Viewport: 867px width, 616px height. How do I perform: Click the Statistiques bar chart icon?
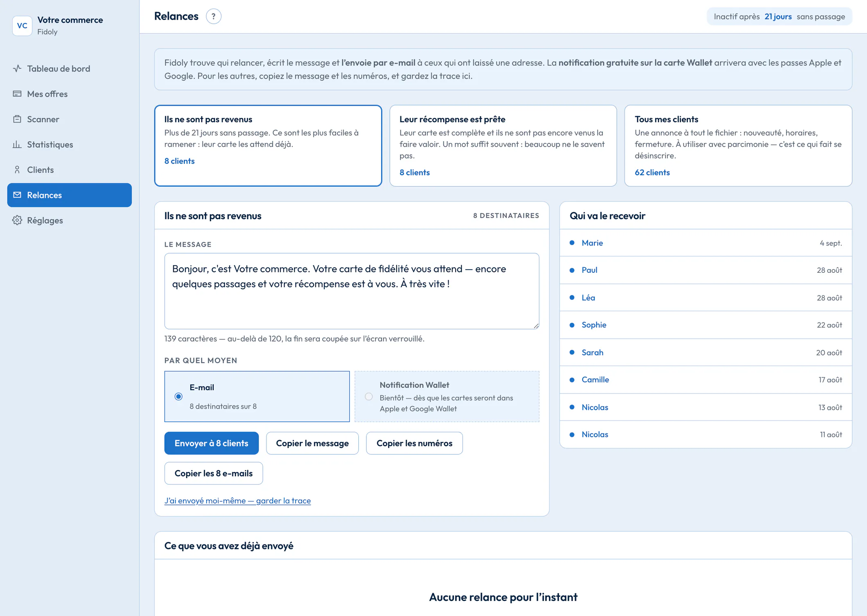coord(17,144)
